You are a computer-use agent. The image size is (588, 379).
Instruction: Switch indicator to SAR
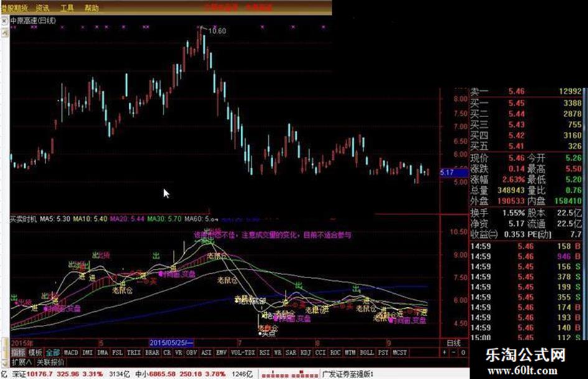click(x=291, y=352)
